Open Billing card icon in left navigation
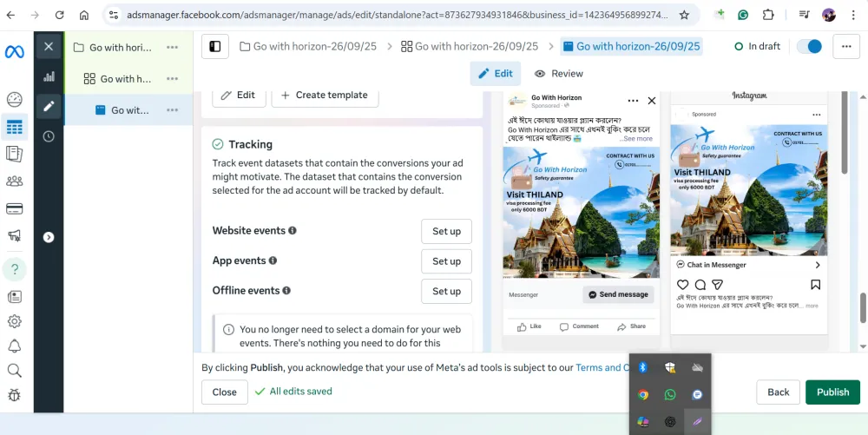Image resolution: width=868 pixels, height=435 pixels. [x=14, y=208]
